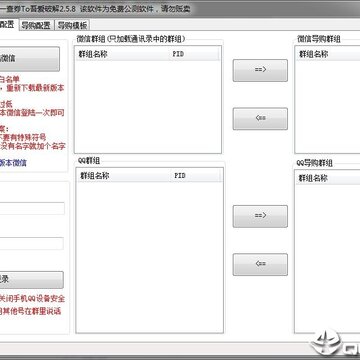Remove WeChat groups with upper <== button

point(260,118)
